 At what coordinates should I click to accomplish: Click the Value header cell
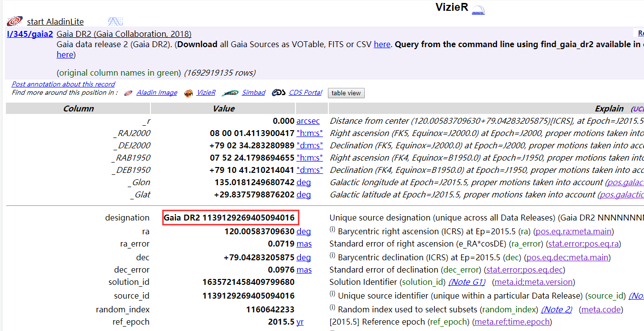[224, 109]
